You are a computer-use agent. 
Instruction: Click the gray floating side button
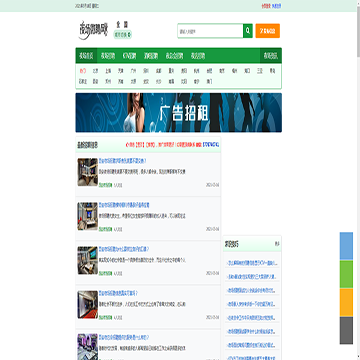tap(346, 330)
